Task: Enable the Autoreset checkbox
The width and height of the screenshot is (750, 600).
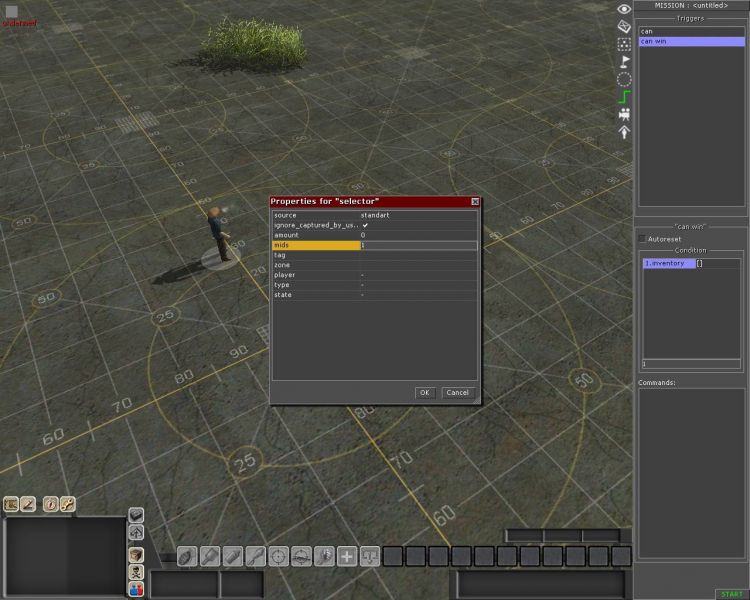Action: pos(642,238)
